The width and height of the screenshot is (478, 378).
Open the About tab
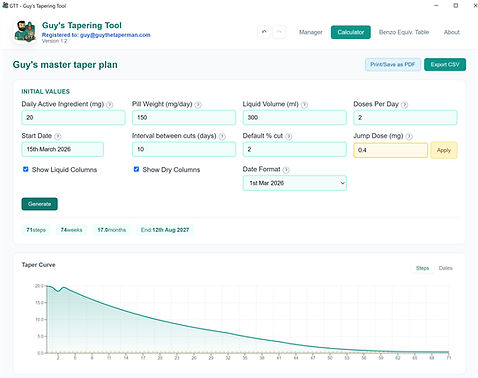pyautogui.click(x=452, y=32)
